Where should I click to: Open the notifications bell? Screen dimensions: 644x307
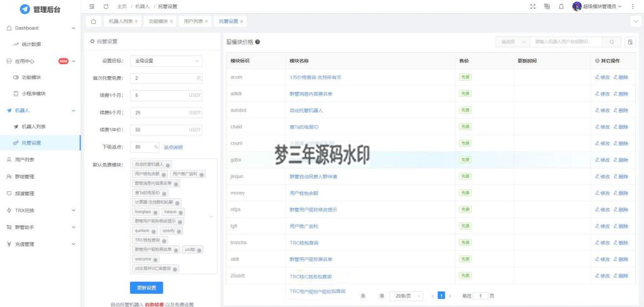(x=561, y=6)
